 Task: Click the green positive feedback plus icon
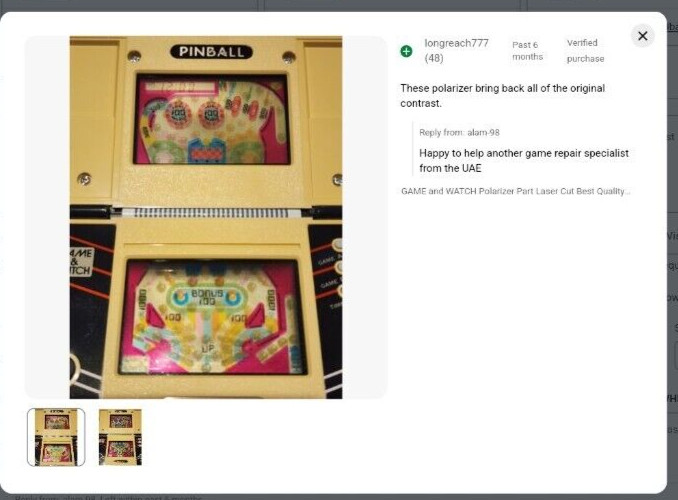tap(406, 51)
